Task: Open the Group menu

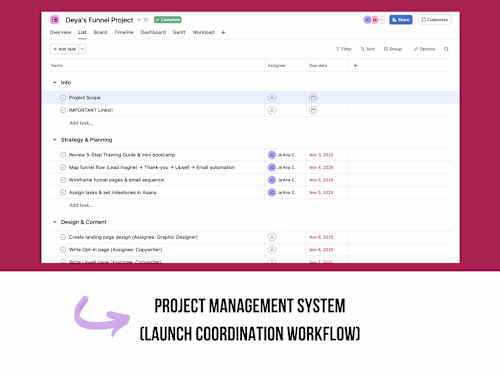Action: click(x=393, y=49)
